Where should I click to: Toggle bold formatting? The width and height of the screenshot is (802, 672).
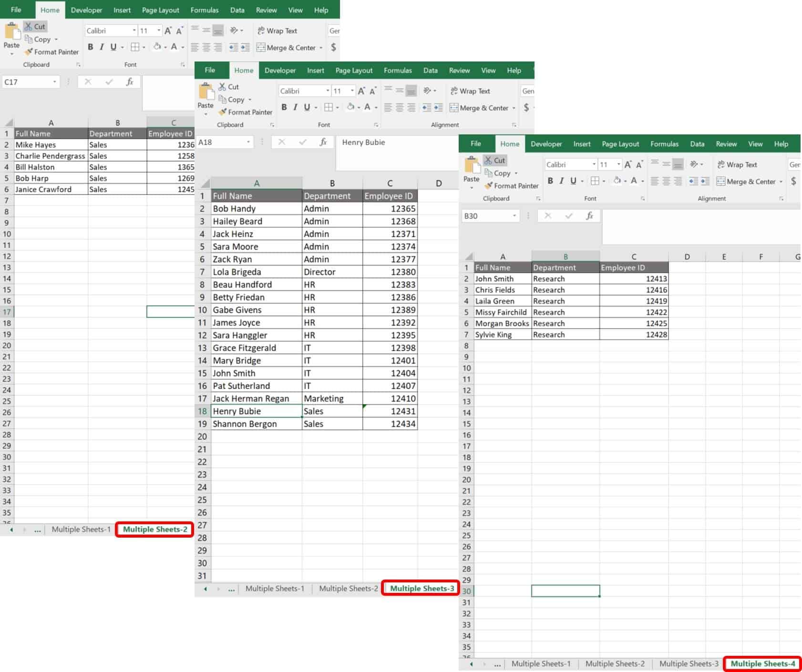click(x=551, y=182)
